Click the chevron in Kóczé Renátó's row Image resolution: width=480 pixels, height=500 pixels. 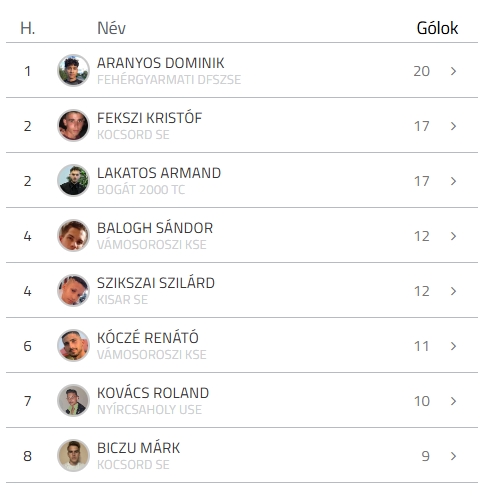pos(453,346)
